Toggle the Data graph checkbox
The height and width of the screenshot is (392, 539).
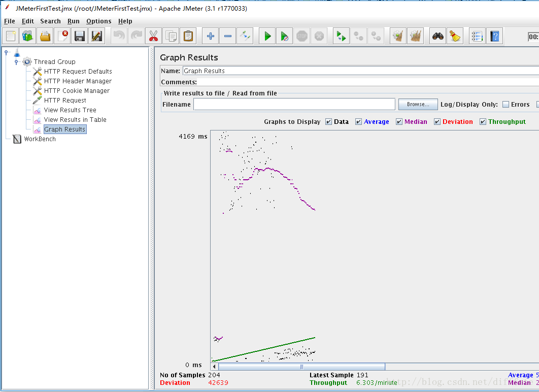pyautogui.click(x=328, y=122)
